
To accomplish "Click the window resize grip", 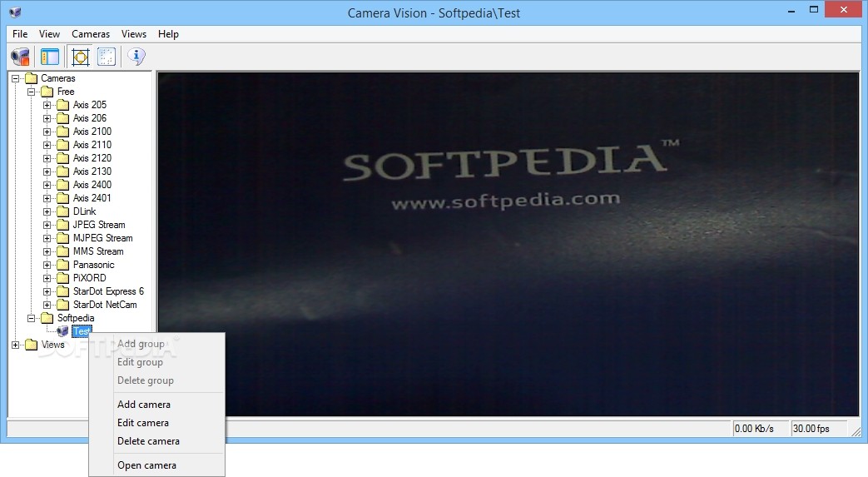I will coord(856,431).
